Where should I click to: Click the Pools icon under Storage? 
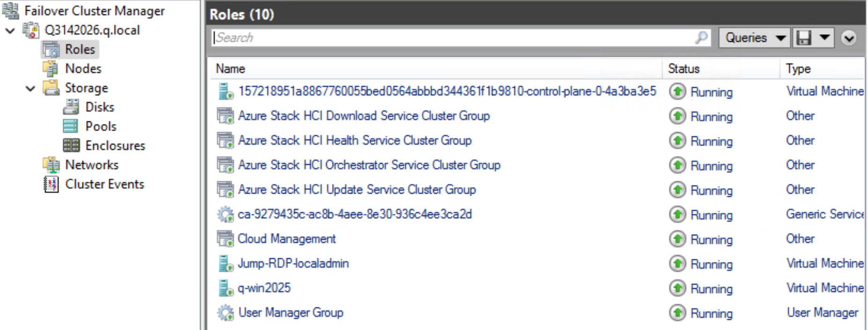[x=71, y=127]
